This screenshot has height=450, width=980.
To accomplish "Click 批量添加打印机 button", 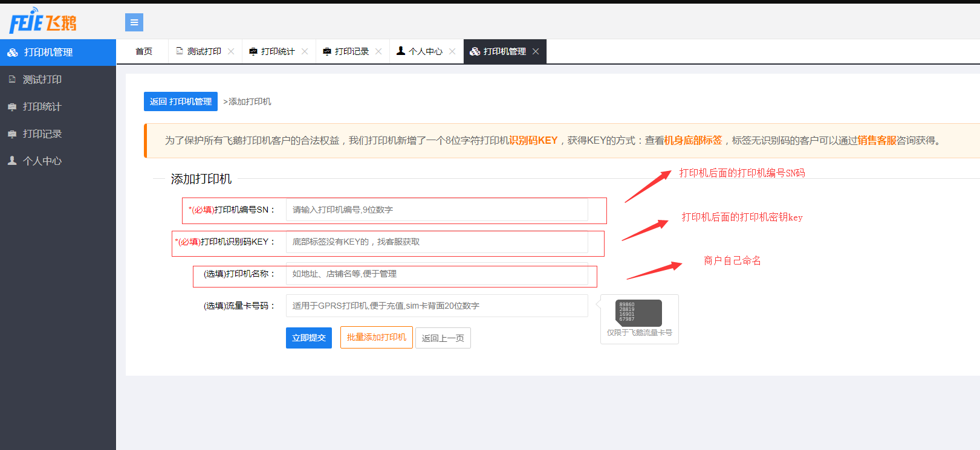I will coord(377,337).
